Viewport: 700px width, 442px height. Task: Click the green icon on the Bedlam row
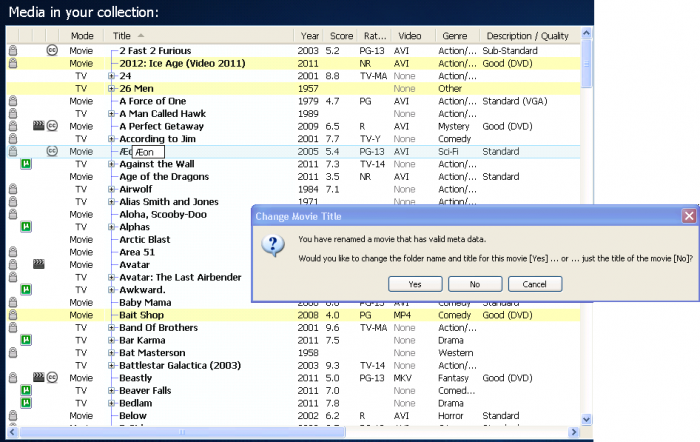(x=26, y=403)
